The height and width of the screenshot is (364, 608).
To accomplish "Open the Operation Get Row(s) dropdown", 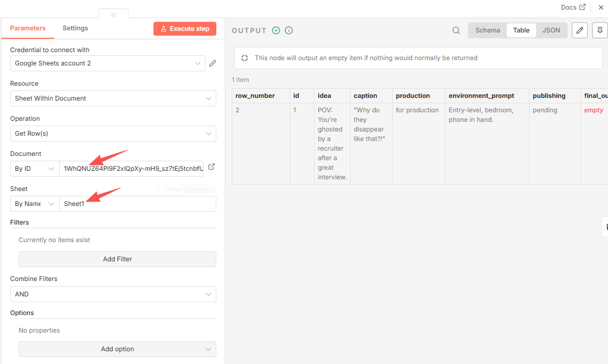I will point(113,134).
